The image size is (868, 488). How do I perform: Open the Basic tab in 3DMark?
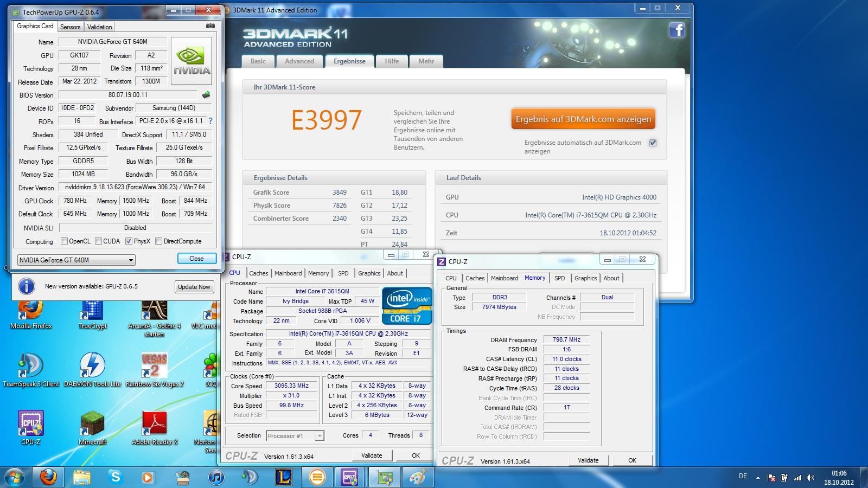pyautogui.click(x=258, y=61)
